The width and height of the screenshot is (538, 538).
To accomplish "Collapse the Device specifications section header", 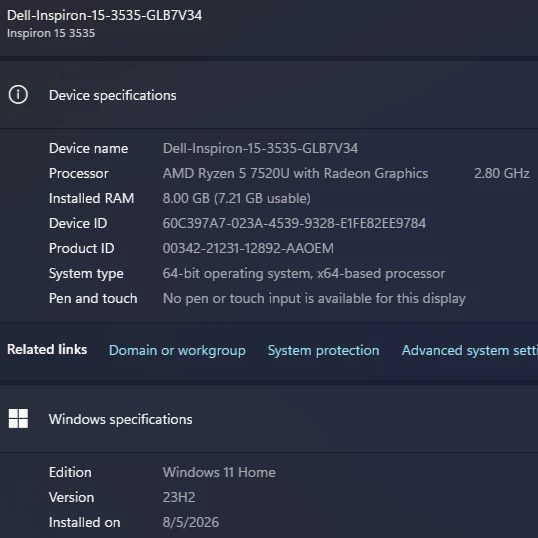I will [269, 95].
